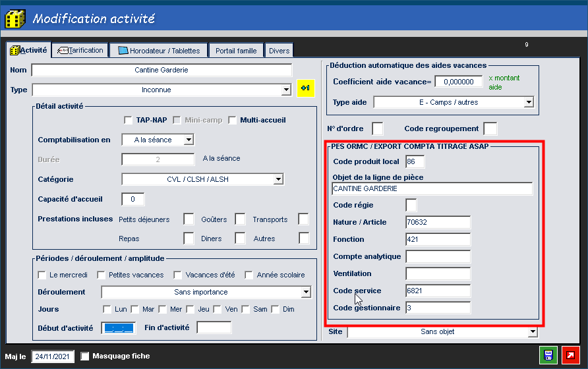Expand the Catégorie combo box
The image size is (588, 369).
click(x=278, y=179)
